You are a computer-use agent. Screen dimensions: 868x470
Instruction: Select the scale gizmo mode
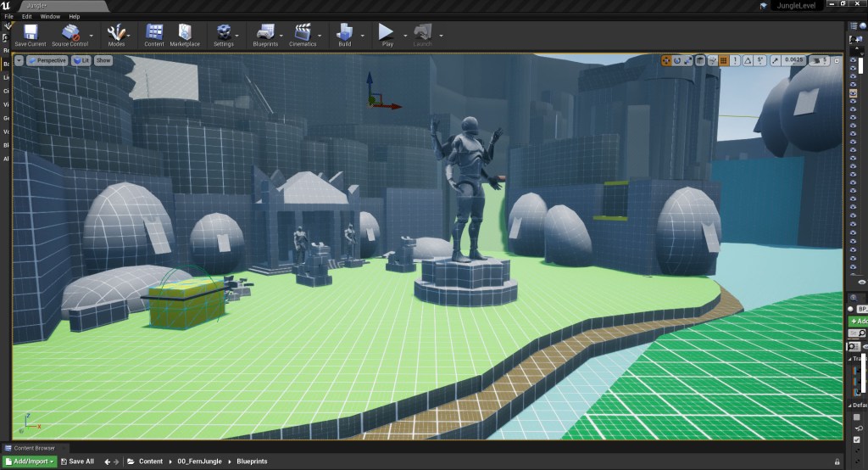coord(688,60)
